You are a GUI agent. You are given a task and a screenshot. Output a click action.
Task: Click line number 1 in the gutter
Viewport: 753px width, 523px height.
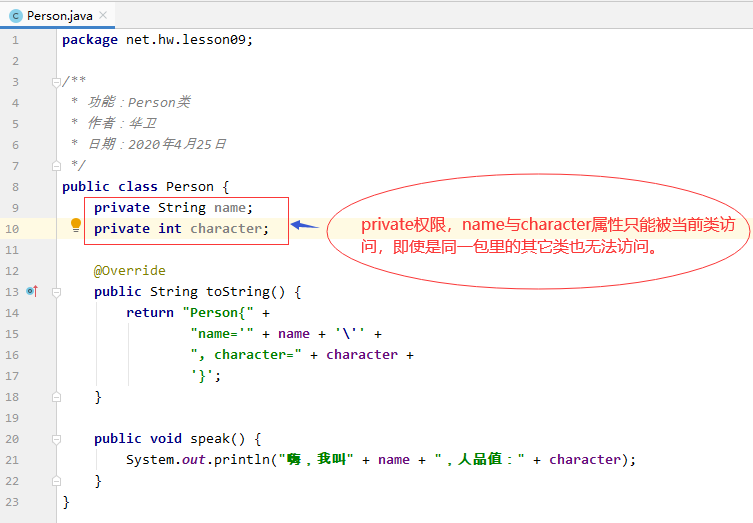[15, 40]
